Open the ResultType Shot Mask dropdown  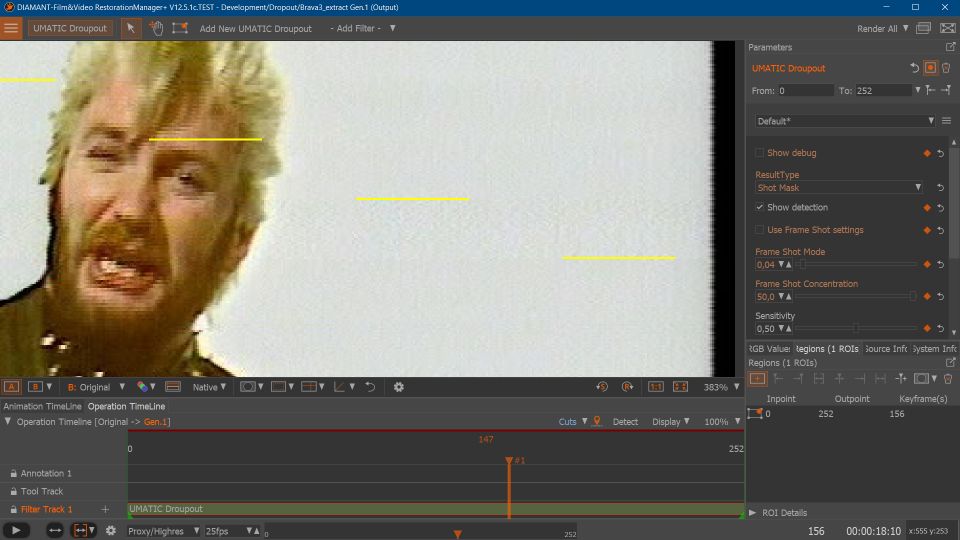tap(839, 188)
